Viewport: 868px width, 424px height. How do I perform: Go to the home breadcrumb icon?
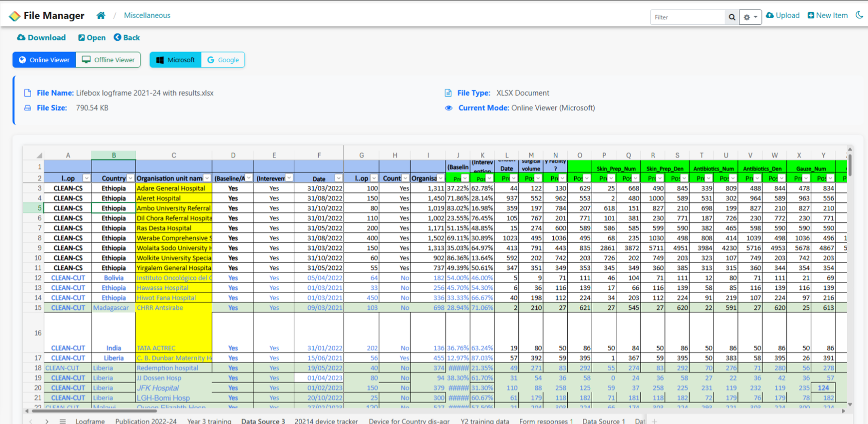point(101,16)
